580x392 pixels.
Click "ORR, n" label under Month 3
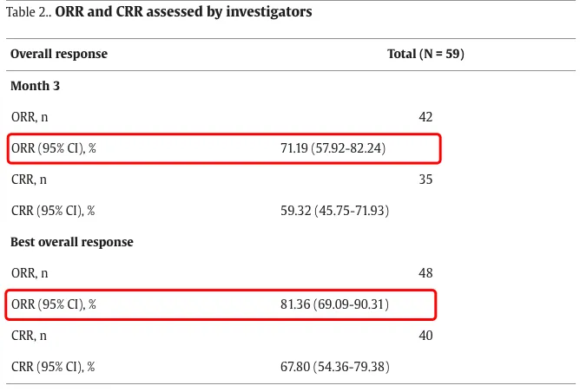point(29,117)
